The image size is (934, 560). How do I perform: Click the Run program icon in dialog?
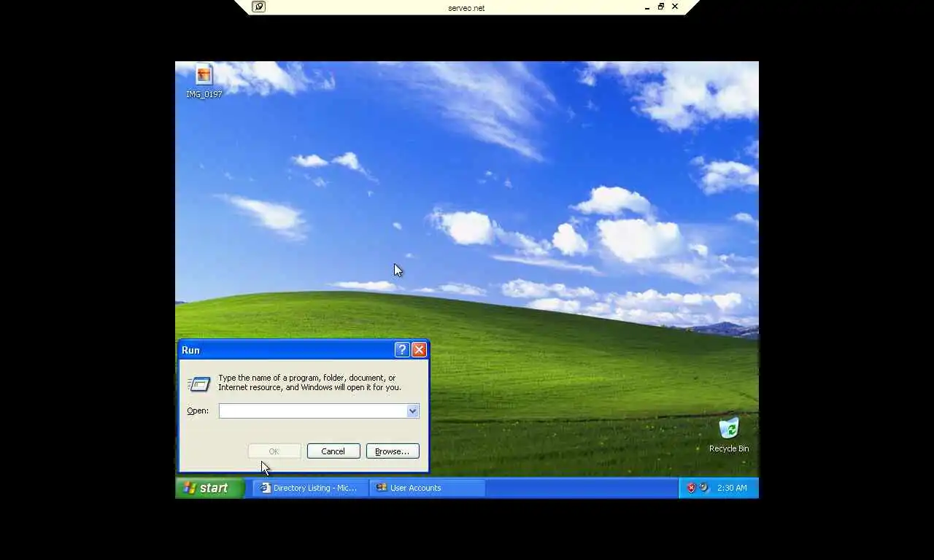pyautogui.click(x=198, y=384)
